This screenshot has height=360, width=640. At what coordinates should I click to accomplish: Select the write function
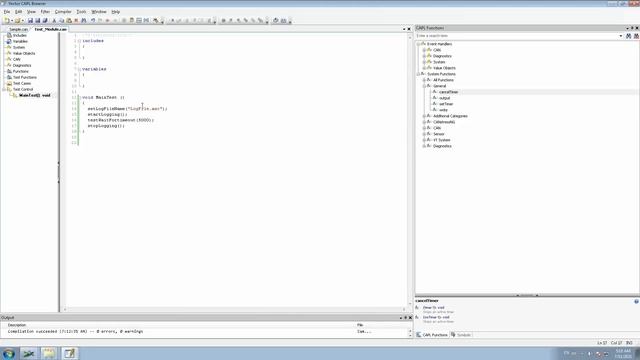tap(443, 110)
